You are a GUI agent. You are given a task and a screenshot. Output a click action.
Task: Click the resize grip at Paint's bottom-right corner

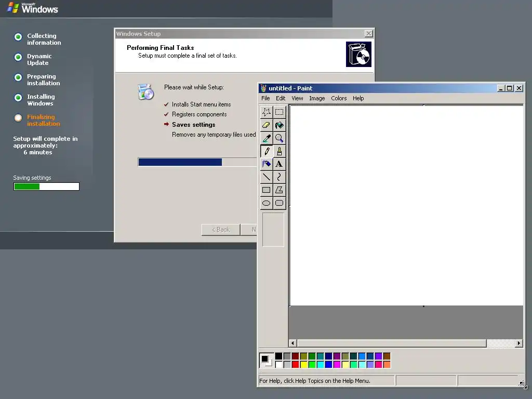tap(523, 384)
